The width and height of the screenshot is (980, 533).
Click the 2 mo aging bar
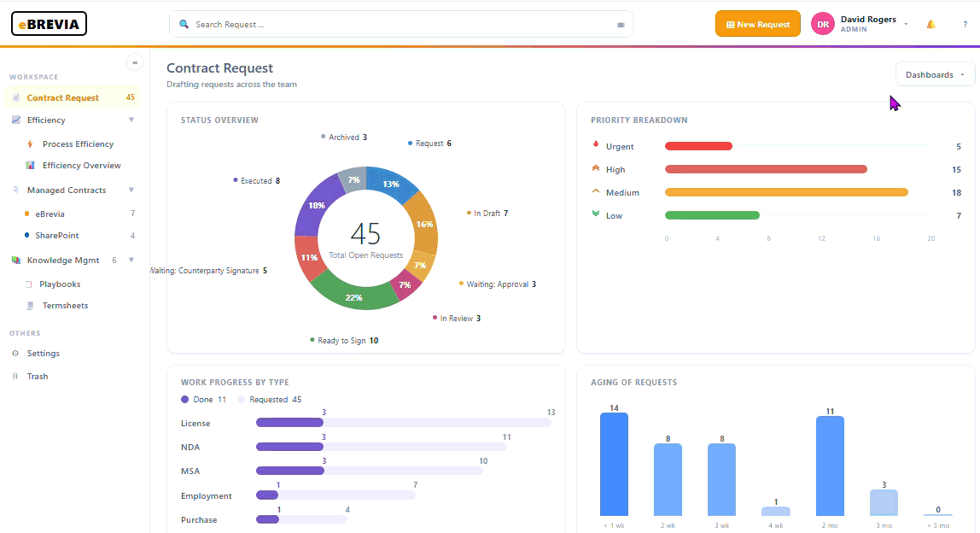click(x=830, y=466)
